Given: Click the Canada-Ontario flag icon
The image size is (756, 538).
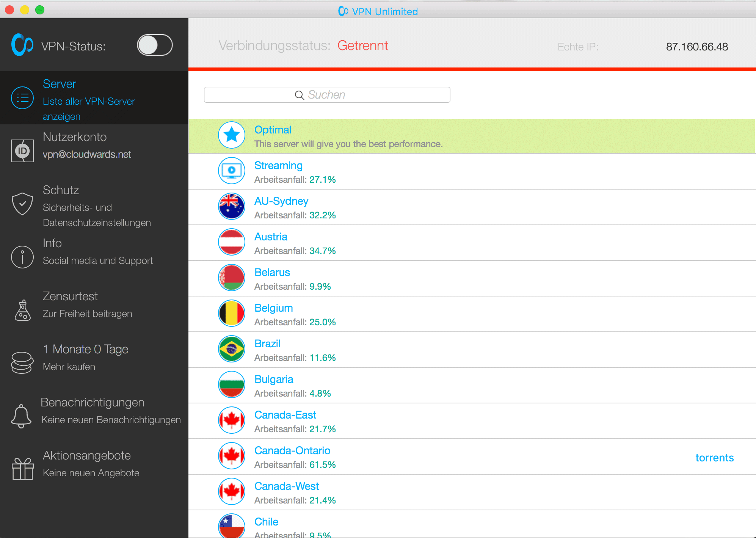Looking at the screenshot, I should tap(232, 456).
